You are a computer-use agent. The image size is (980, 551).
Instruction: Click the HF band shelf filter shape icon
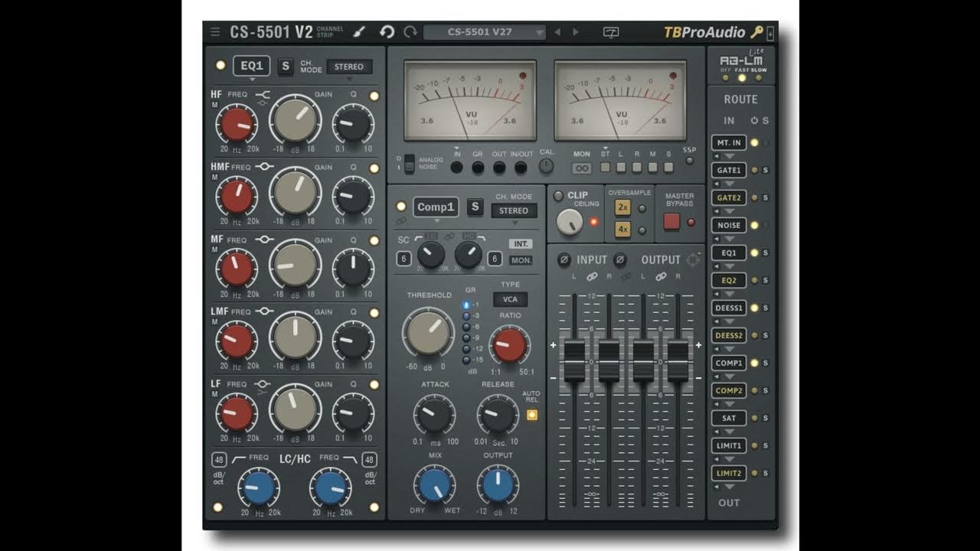(263, 96)
